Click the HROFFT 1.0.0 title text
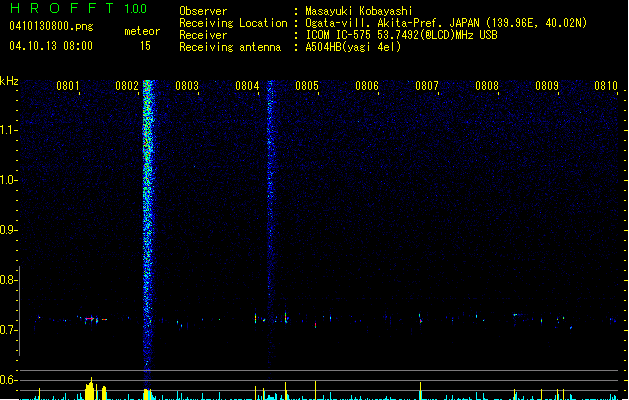629x400 pixels. pyautogui.click(x=79, y=8)
